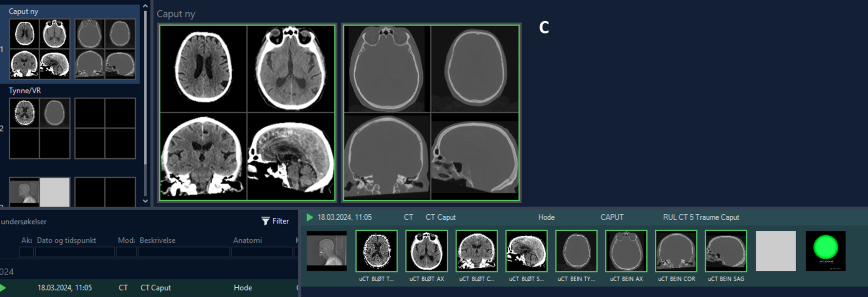868x297 pixels.
Task: Open the uCT BEIN AX series thumbnail
Action: pyautogui.click(x=626, y=251)
